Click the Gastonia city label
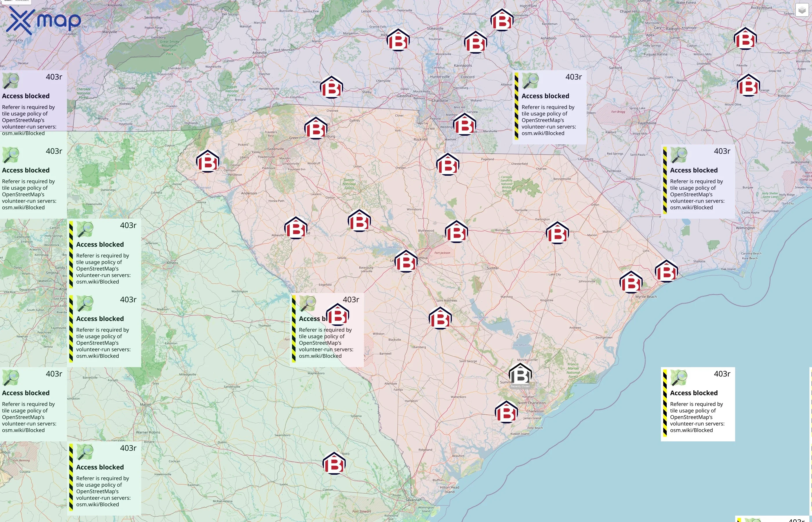 pos(404,96)
